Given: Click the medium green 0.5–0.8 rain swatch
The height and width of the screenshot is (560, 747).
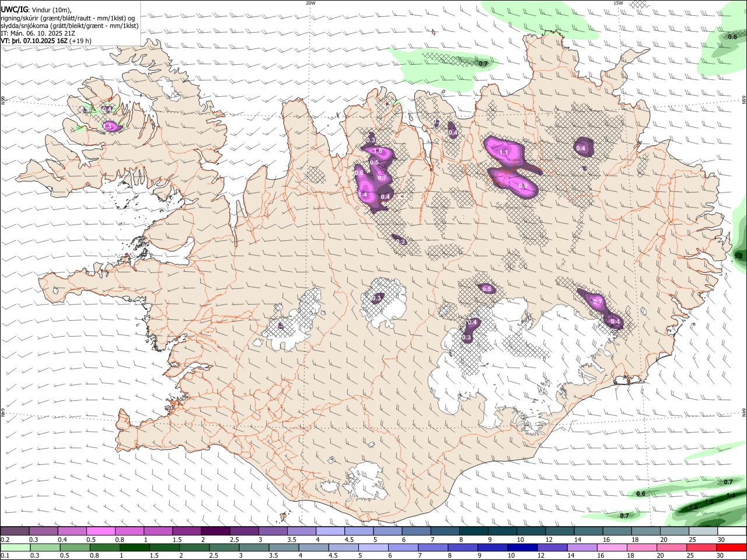Looking at the screenshot, I should tap(74, 547).
